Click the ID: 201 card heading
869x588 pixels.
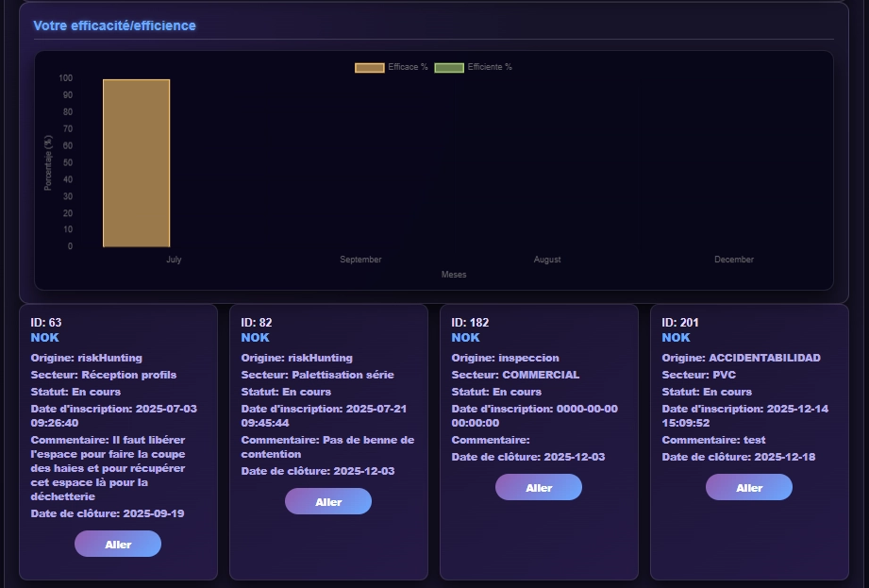[681, 323]
